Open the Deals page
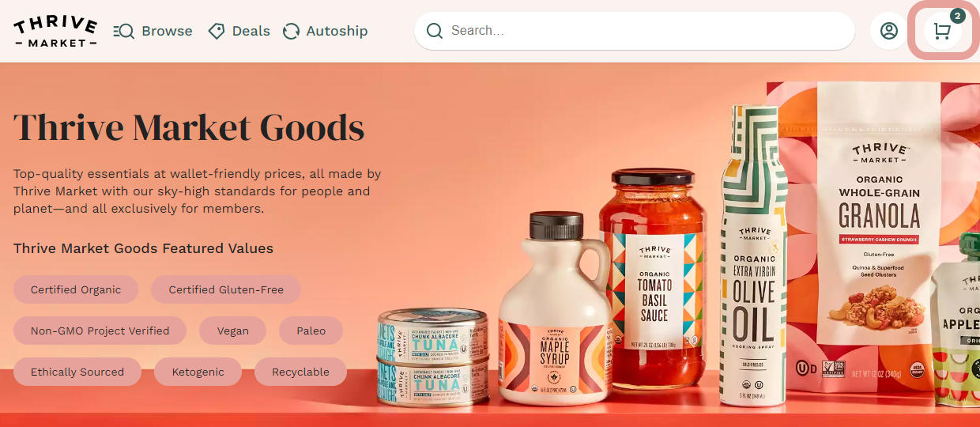 (239, 31)
